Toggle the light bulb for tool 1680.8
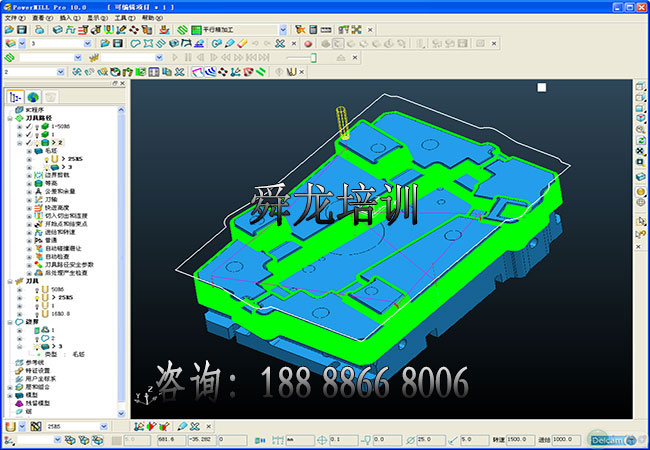 [36, 314]
